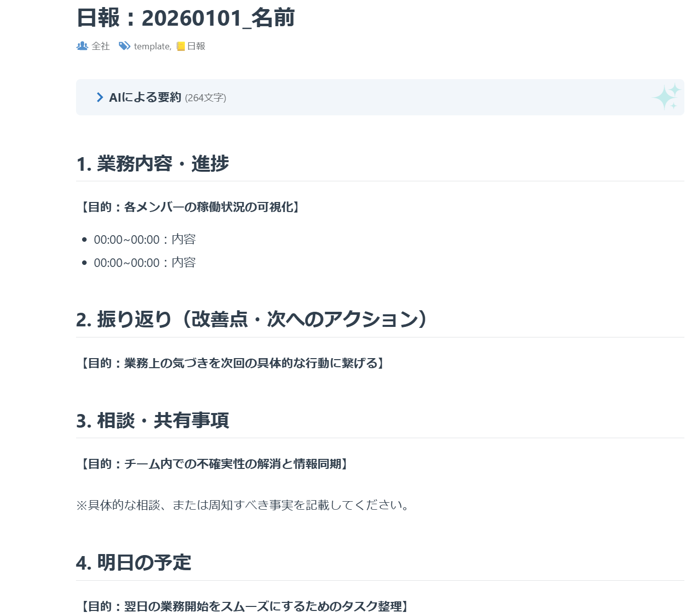Click the 各メンバーの稼働状況の可視化 purpose line
This screenshot has width=700, height=616.
[189, 207]
